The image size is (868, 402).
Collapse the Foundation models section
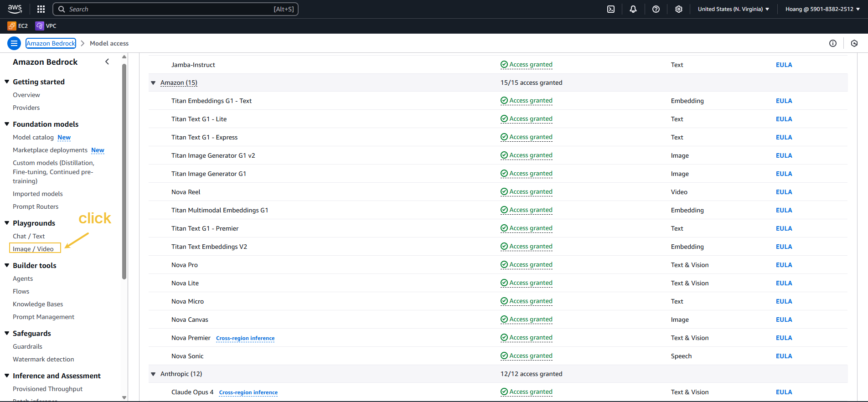(7, 124)
